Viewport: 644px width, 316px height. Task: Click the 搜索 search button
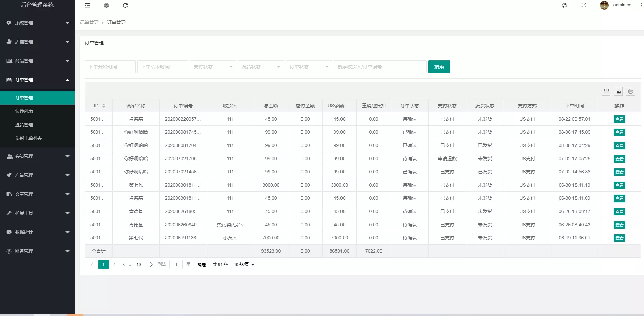439,67
